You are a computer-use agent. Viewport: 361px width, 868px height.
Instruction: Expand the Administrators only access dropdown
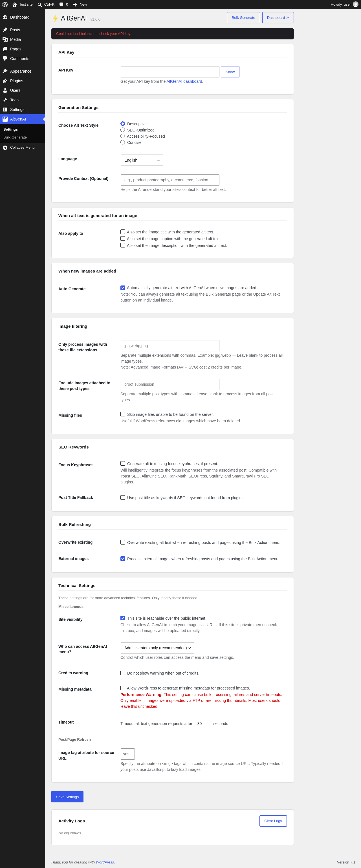coord(157,648)
